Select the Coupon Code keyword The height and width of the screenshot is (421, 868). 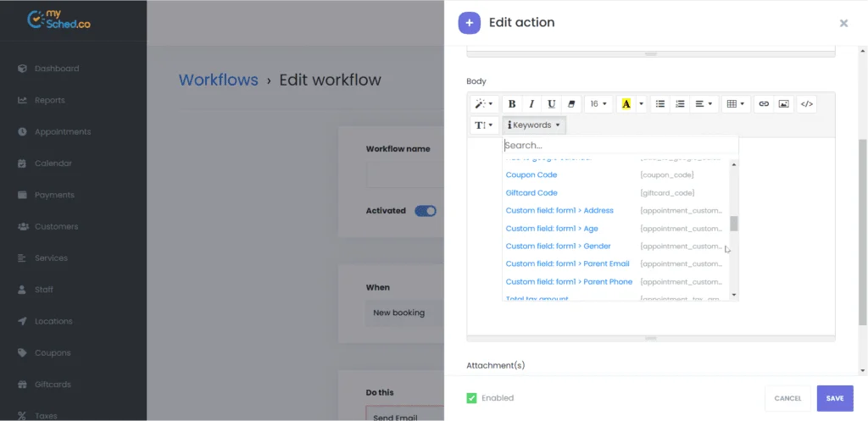[x=531, y=174]
